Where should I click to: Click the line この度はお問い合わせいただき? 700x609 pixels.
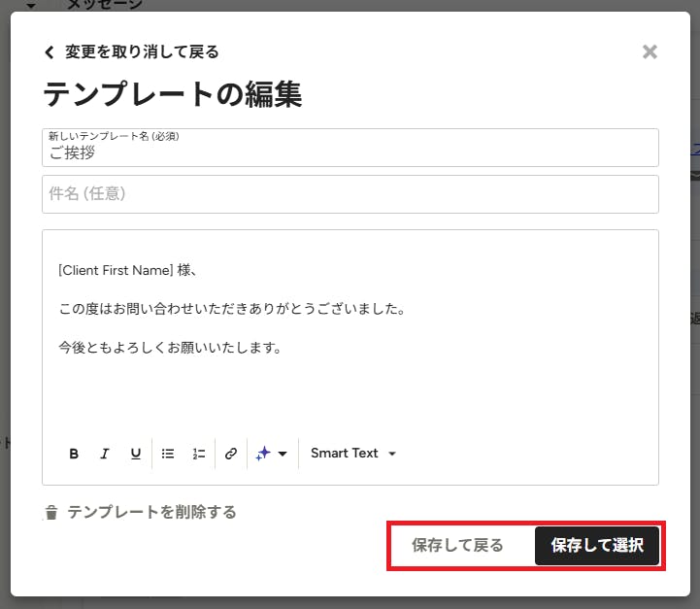[x=232, y=309]
